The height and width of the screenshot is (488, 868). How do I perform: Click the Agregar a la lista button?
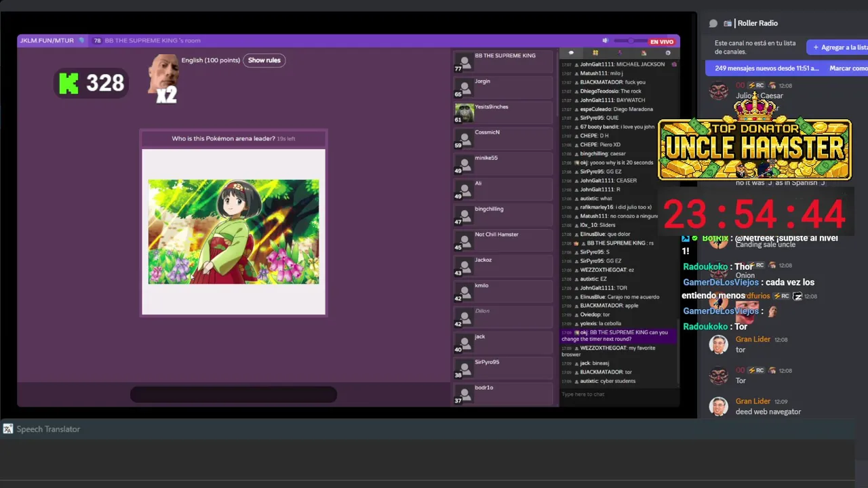click(x=837, y=47)
